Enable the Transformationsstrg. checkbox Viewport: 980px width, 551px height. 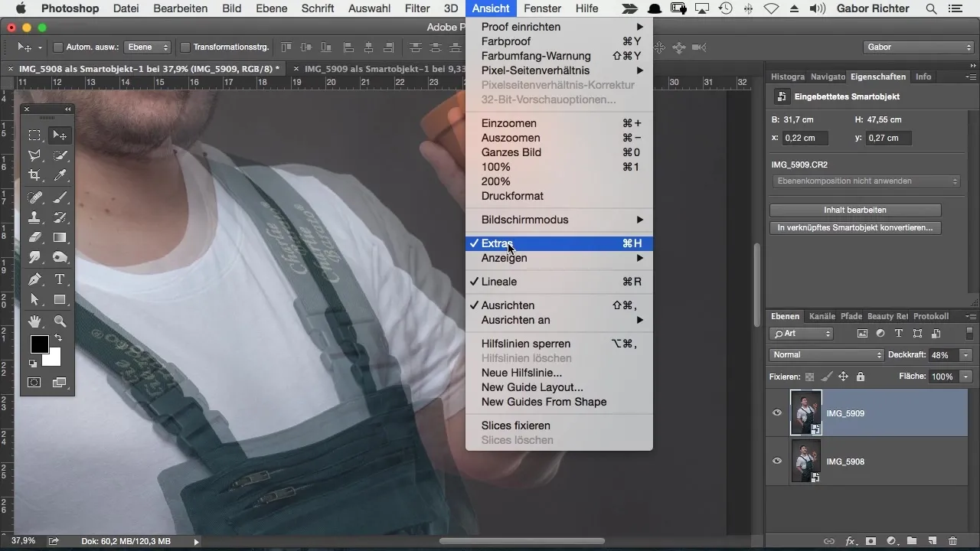185,47
